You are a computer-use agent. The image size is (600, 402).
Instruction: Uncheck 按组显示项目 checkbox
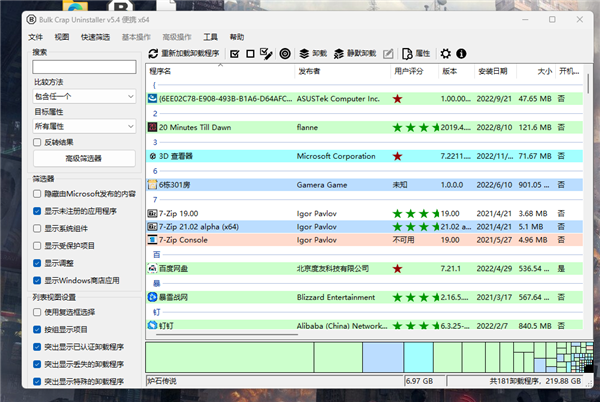tap(37, 329)
